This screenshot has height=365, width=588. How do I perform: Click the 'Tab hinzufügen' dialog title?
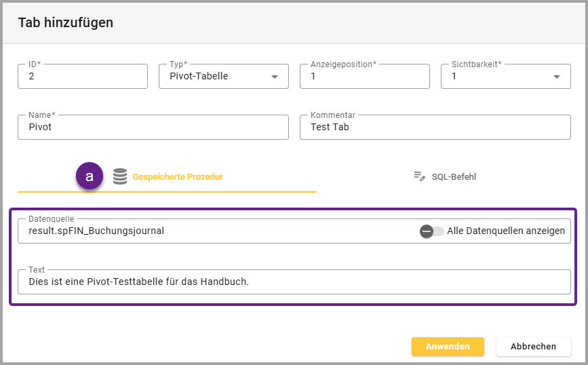point(66,23)
